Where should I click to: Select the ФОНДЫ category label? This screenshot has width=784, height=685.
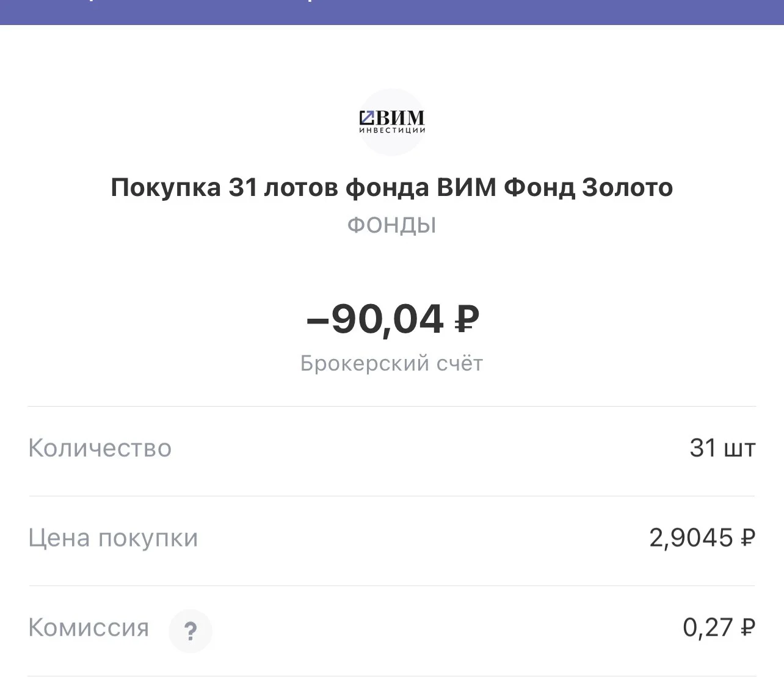pos(391,225)
